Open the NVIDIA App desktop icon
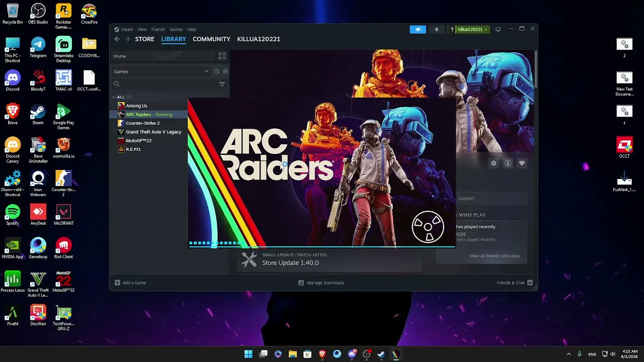The image size is (644, 362). 13,248
